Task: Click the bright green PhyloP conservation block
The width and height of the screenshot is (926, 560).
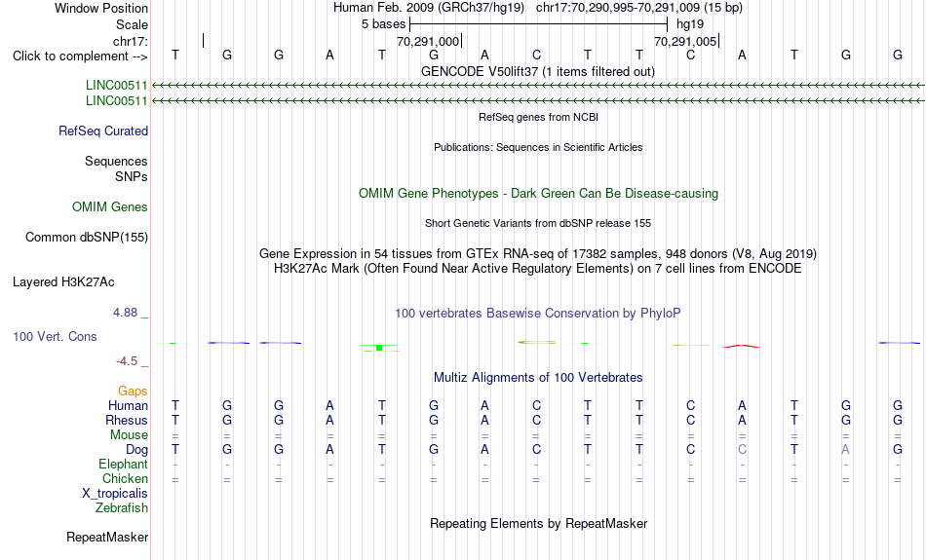Action: (x=379, y=348)
